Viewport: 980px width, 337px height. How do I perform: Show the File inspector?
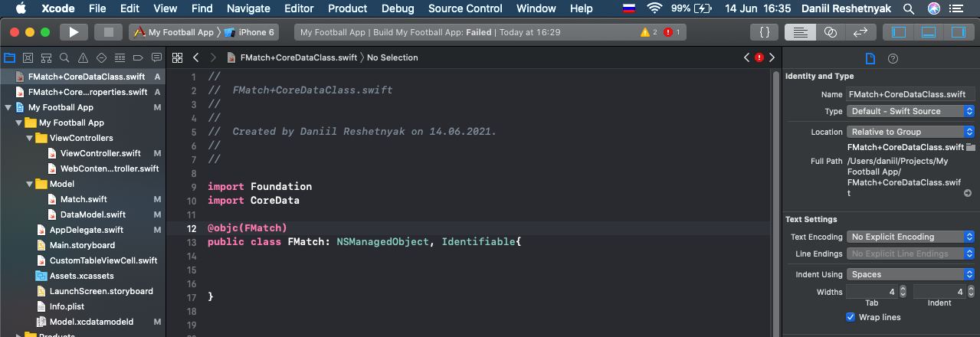point(870,58)
